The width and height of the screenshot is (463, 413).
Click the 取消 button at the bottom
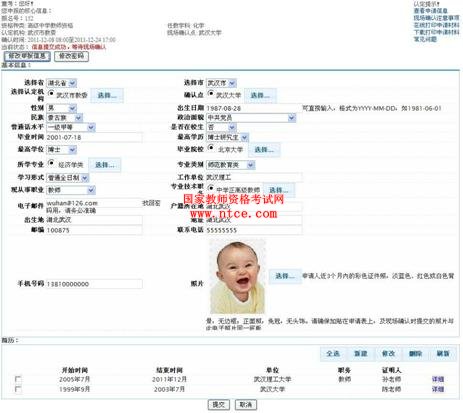click(x=246, y=404)
